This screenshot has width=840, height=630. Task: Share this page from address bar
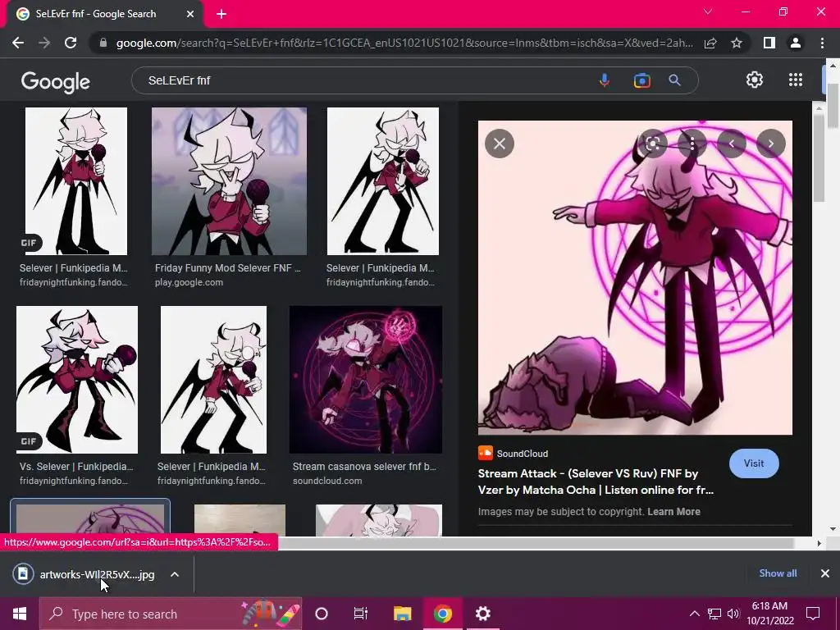tap(710, 43)
